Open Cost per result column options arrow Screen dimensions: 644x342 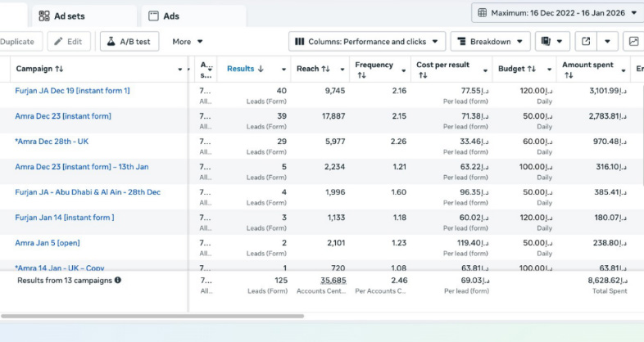pyautogui.click(x=485, y=70)
